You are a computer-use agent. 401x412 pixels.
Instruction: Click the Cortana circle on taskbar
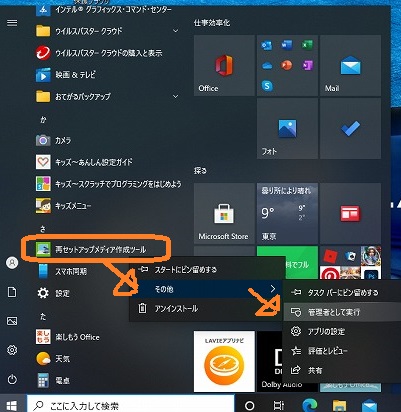249,405
